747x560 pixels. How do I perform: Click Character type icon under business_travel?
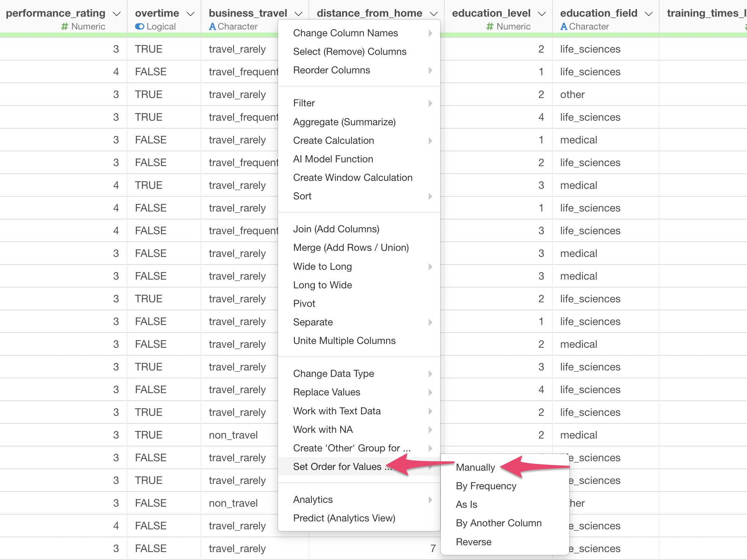(212, 26)
